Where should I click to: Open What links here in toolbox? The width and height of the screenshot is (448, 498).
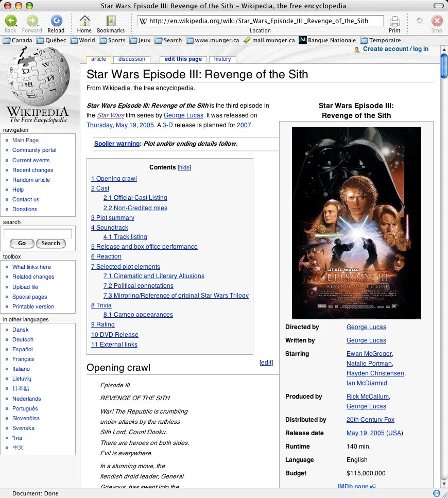point(31,267)
